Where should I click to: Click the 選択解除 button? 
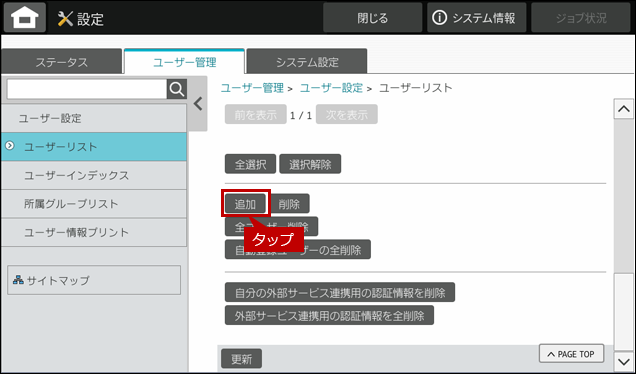310,164
